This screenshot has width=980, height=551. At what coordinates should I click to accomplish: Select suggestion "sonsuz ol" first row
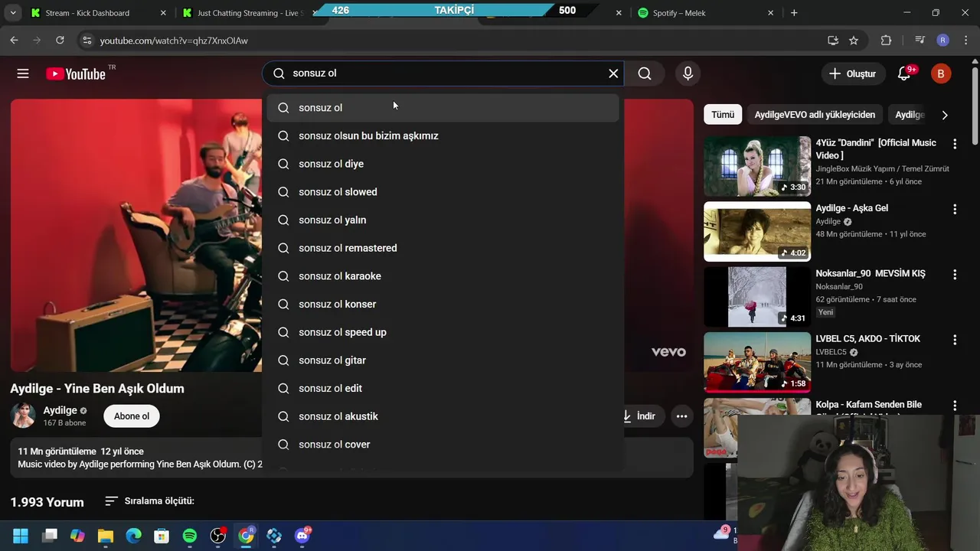click(x=443, y=108)
